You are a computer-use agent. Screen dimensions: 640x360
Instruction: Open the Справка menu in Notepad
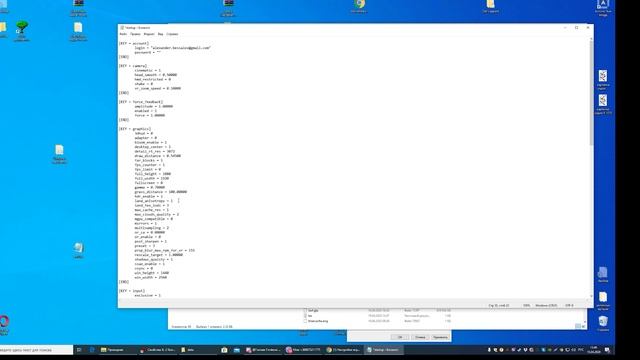click(172, 34)
